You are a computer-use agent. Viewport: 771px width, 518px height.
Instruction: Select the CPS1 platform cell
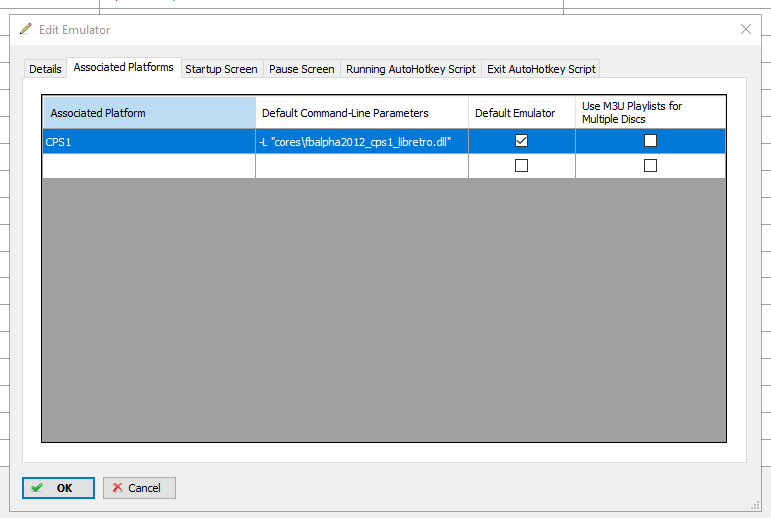[149, 142]
